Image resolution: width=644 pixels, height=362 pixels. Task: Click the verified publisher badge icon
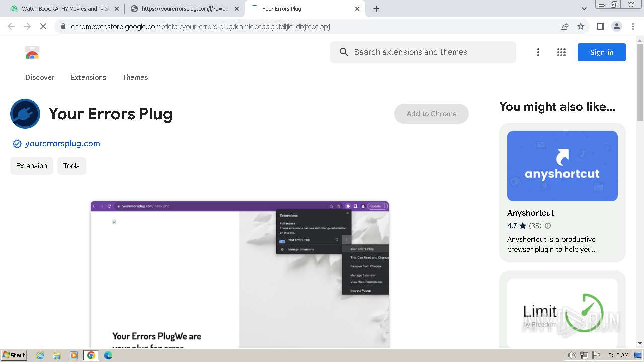(x=17, y=144)
